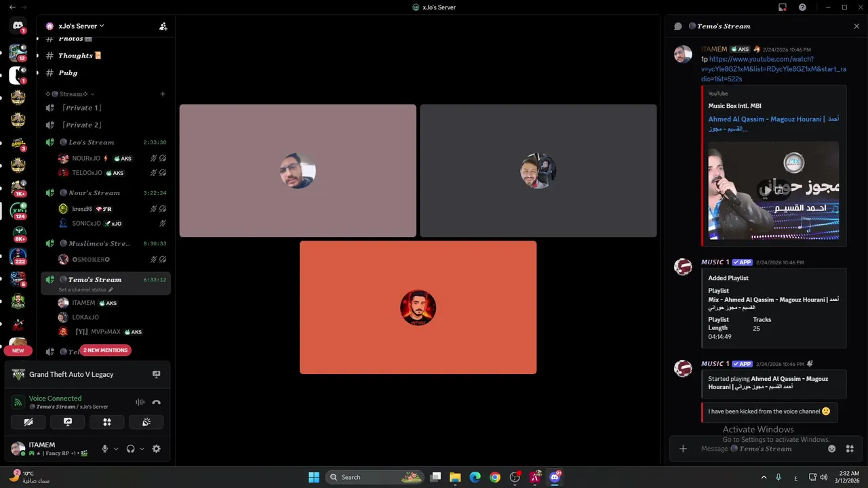Image resolution: width=868 pixels, height=488 pixels.
Task: Focus the pink video tile participant
Action: tap(298, 171)
